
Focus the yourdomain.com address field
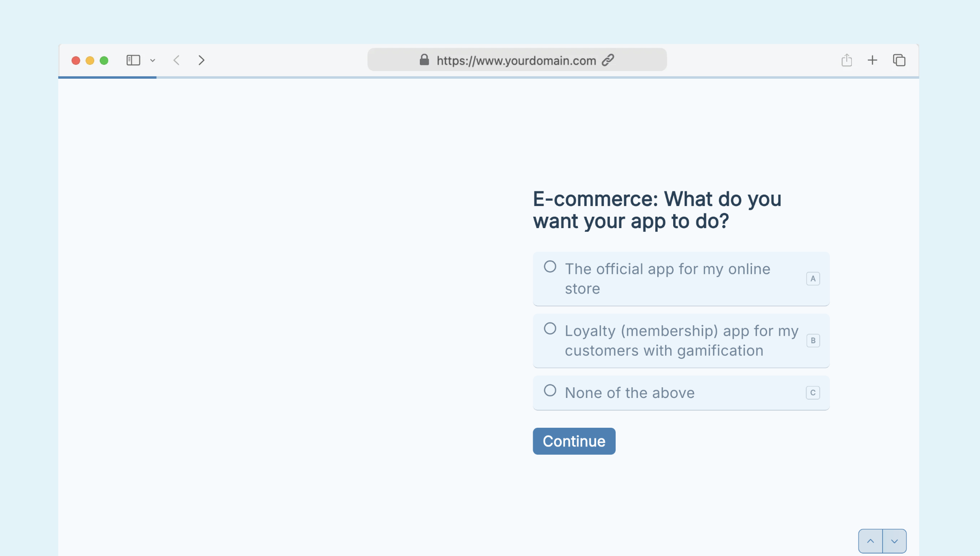point(517,60)
